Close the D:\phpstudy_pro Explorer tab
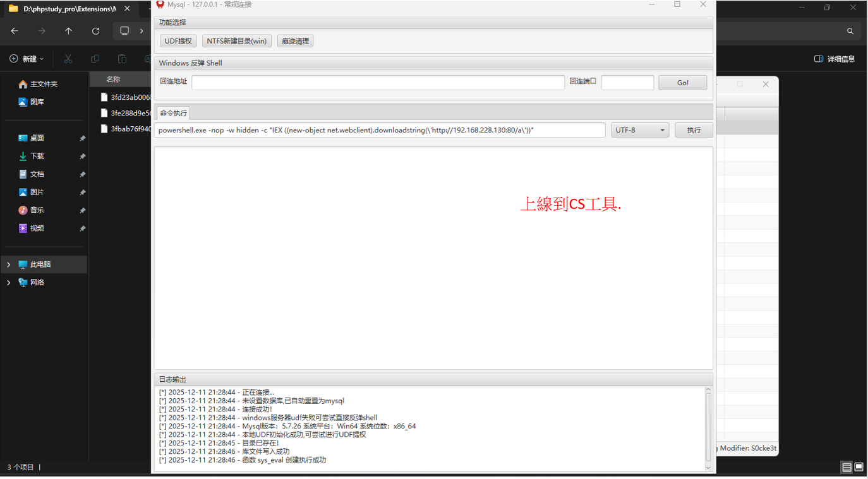Image resolution: width=868 pixels, height=479 pixels. (128, 9)
